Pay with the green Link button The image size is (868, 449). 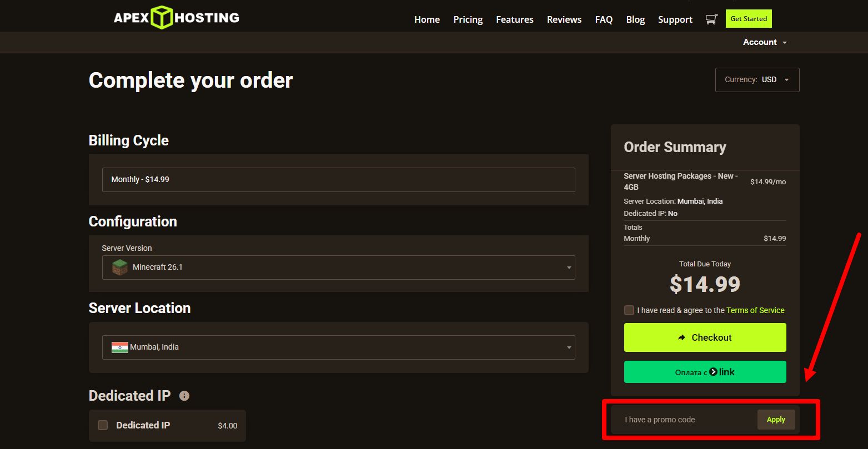705,372
